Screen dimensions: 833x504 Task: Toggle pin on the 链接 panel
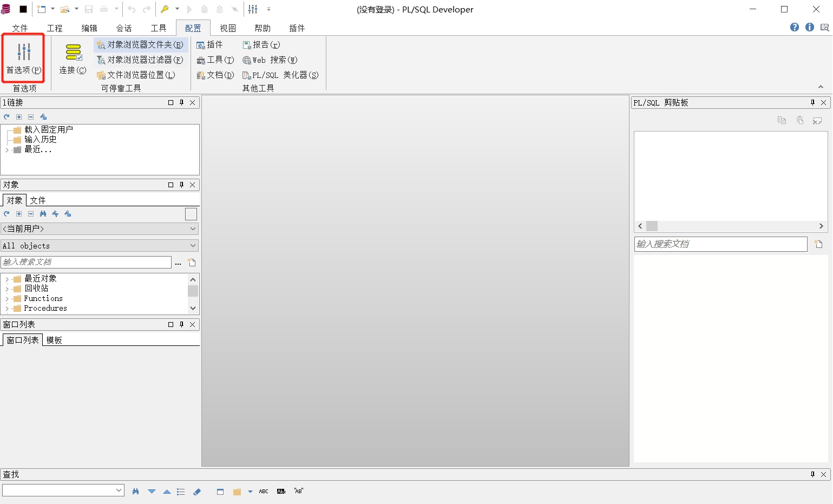(181, 102)
